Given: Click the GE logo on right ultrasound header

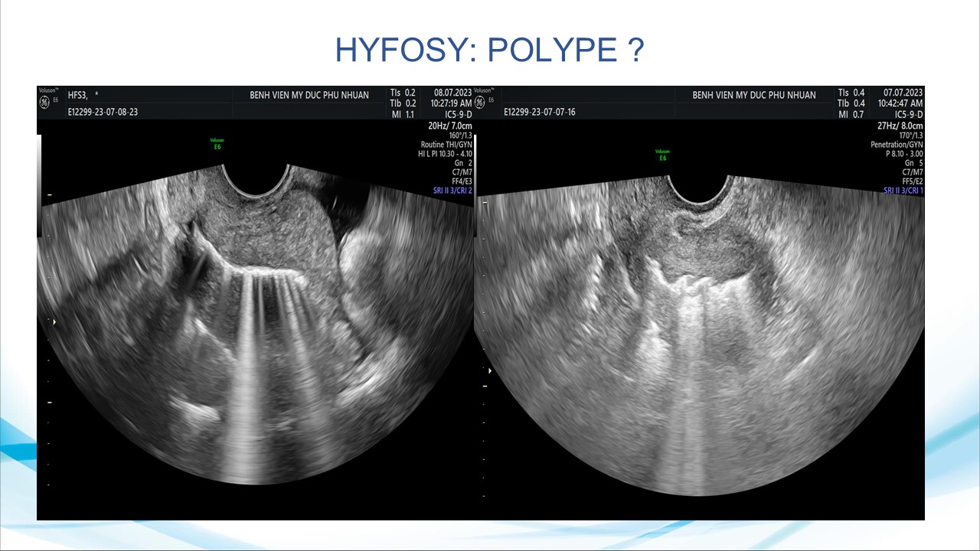Looking at the screenshot, I should point(480,102).
